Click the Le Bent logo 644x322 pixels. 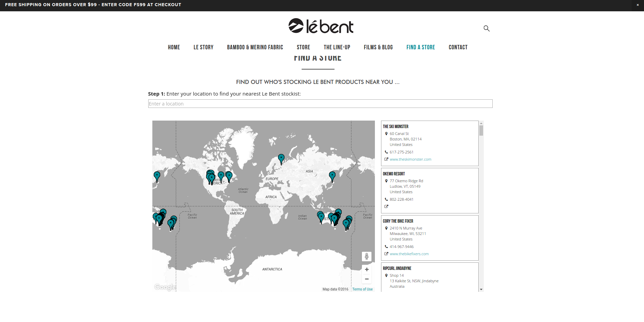[321, 26]
